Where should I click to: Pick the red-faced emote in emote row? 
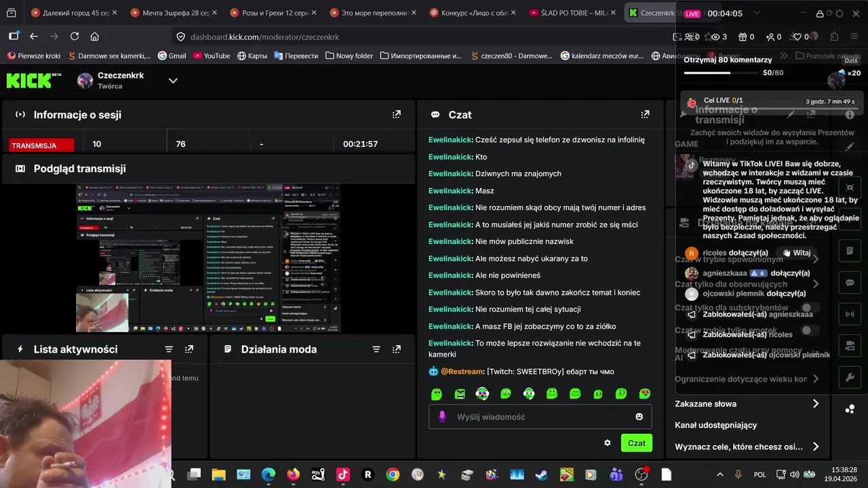[645, 394]
